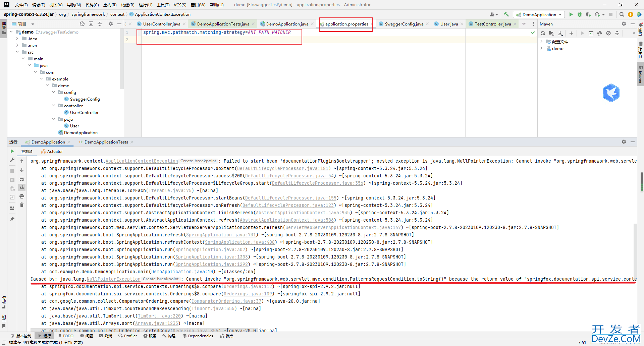644x346 pixels.
Task: Open the DemoApplication run configuration dropdown
Action: pos(539,14)
